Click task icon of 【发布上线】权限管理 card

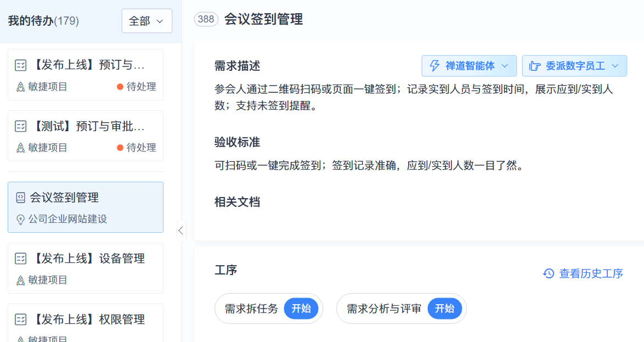coord(20,319)
